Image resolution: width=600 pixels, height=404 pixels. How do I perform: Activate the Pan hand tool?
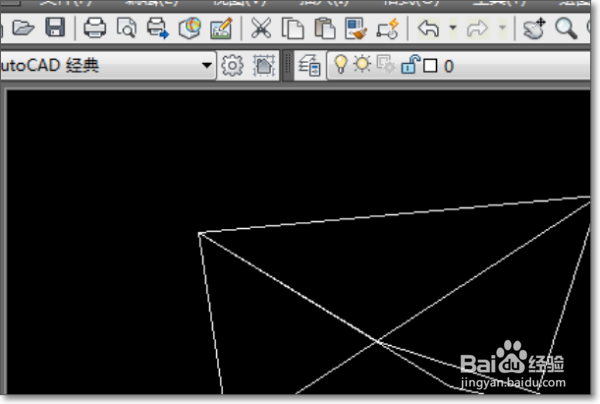[534, 28]
